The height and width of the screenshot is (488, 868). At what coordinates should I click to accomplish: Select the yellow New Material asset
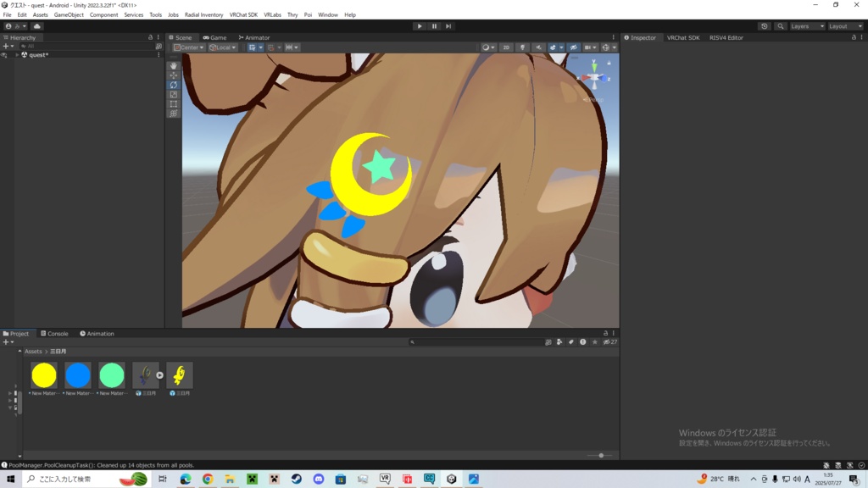[44, 379]
